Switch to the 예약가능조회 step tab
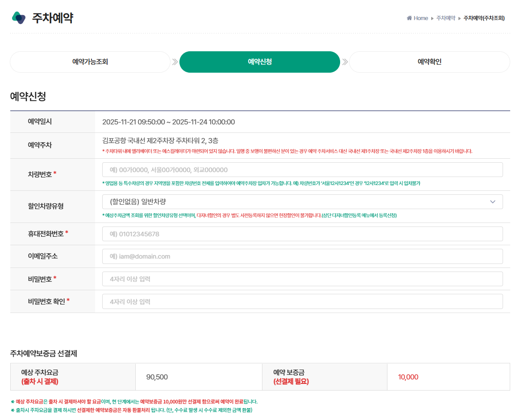The image size is (520, 420). [90, 62]
